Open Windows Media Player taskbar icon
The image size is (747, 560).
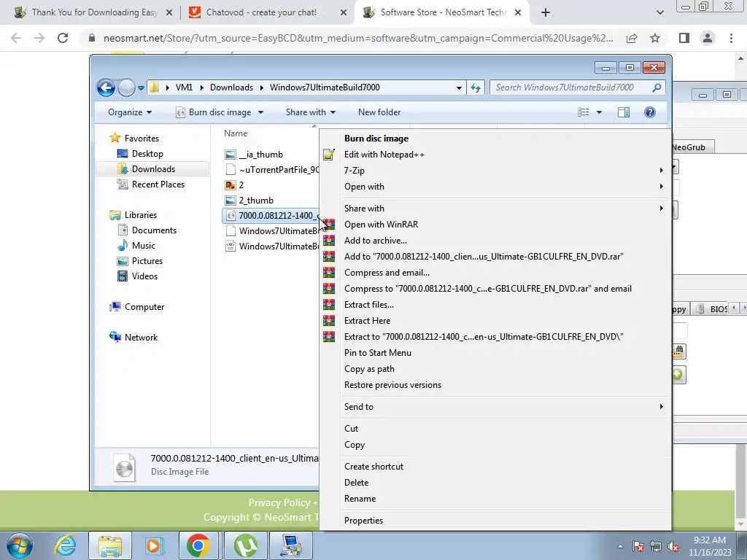click(x=154, y=545)
